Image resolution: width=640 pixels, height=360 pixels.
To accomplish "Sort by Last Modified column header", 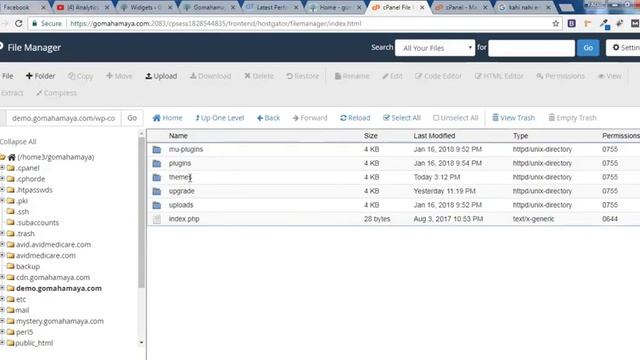I will [x=434, y=136].
